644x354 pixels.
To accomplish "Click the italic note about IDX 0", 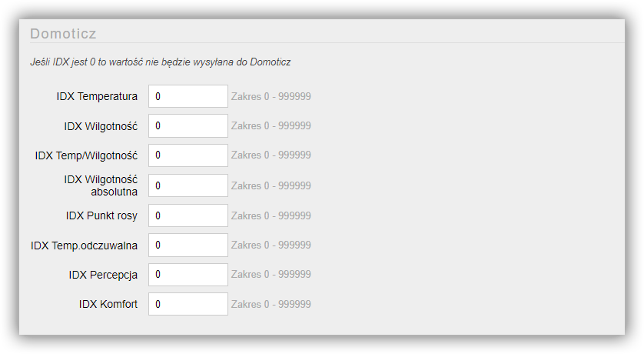I will (160, 62).
